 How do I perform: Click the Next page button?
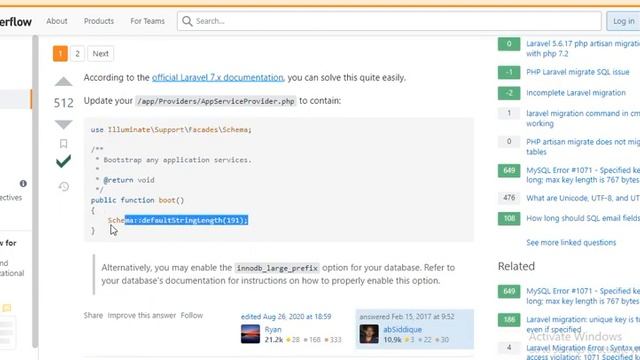click(100, 53)
